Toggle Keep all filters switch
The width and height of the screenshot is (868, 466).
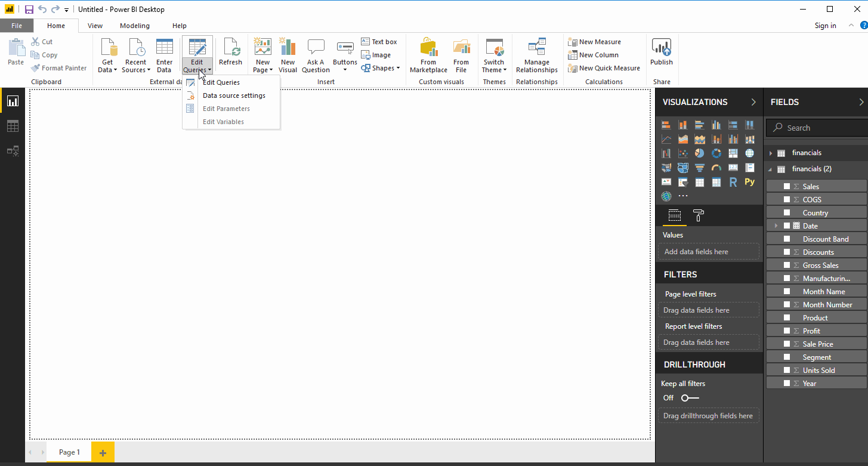(690, 398)
